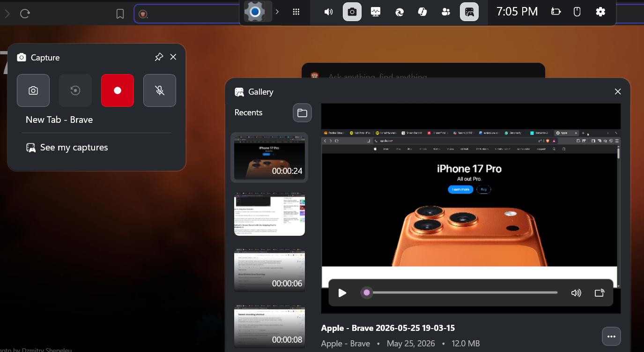Screen dimensions: 644x352
Task: Play the Apple - Brave recording
Action: (x=342, y=293)
